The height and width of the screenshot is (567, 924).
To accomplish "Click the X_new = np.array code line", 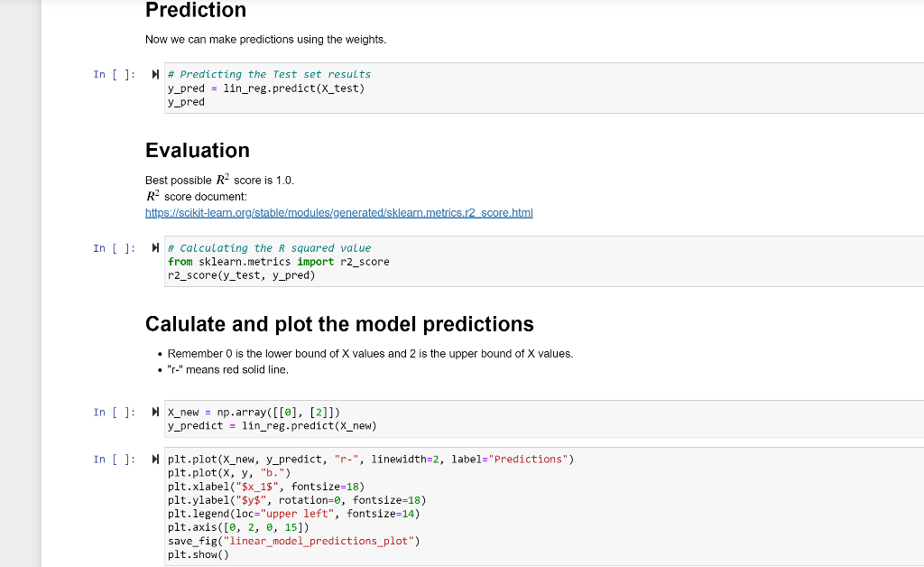I will coord(254,412).
